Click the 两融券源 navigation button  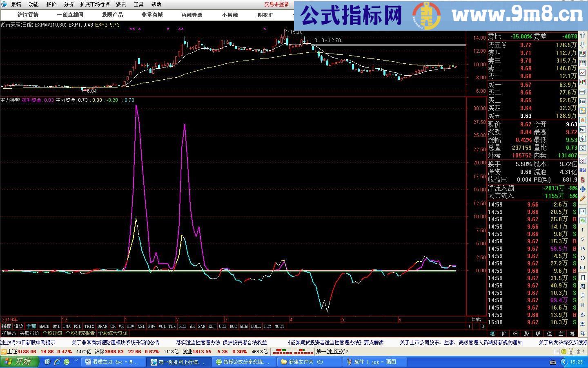point(192,15)
